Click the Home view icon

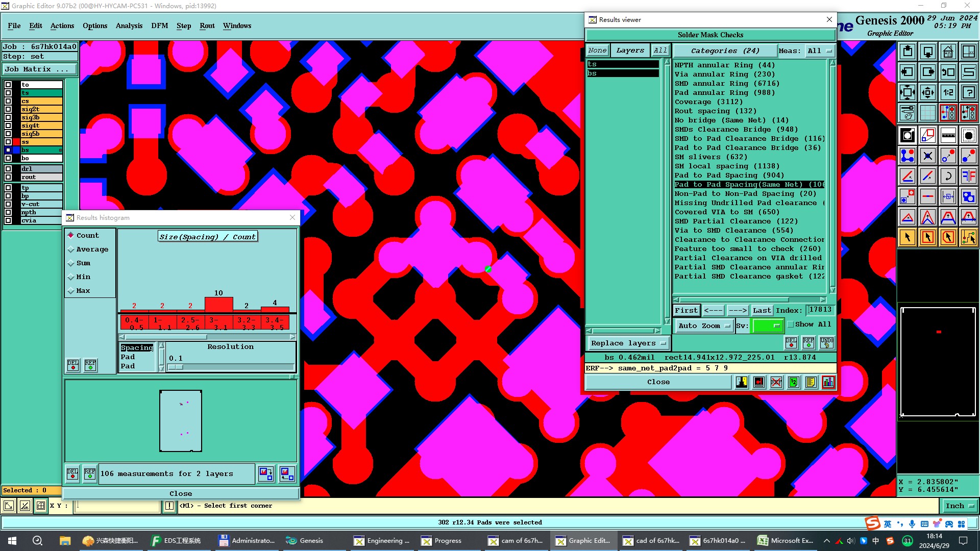click(948, 52)
